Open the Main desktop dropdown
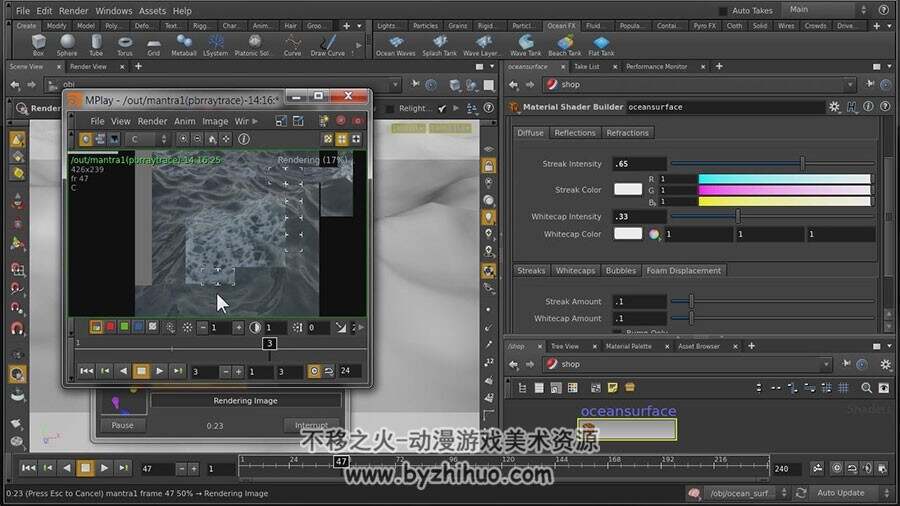The width and height of the screenshot is (900, 506). coord(827,10)
